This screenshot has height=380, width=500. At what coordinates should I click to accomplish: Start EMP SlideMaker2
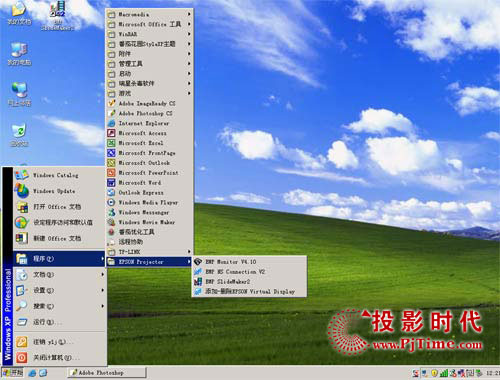[249, 282]
